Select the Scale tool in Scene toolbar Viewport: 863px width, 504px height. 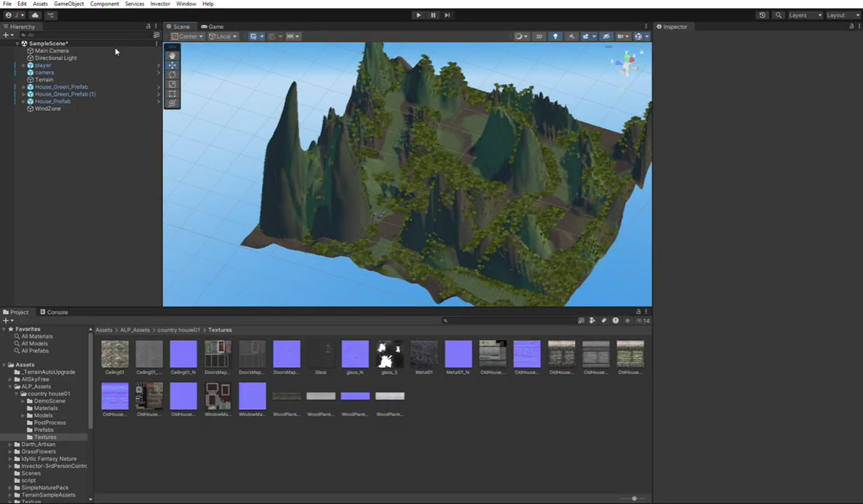172,85
